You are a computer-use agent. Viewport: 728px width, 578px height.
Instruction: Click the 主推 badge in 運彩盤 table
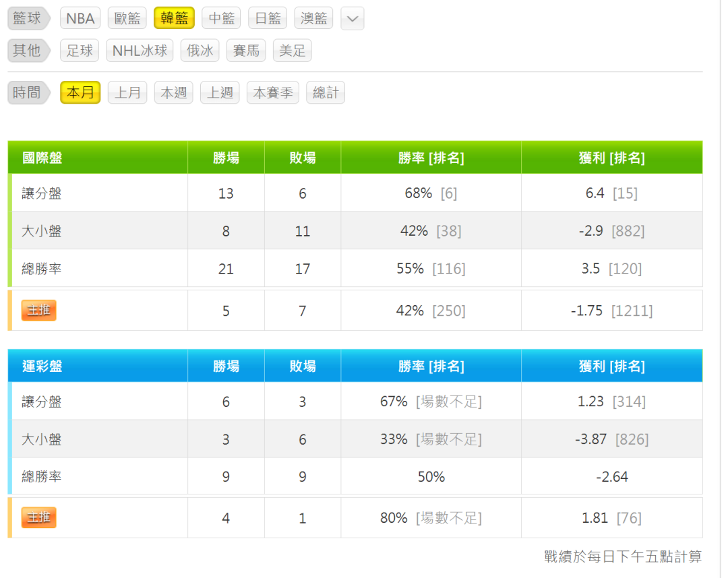(39, 517)
